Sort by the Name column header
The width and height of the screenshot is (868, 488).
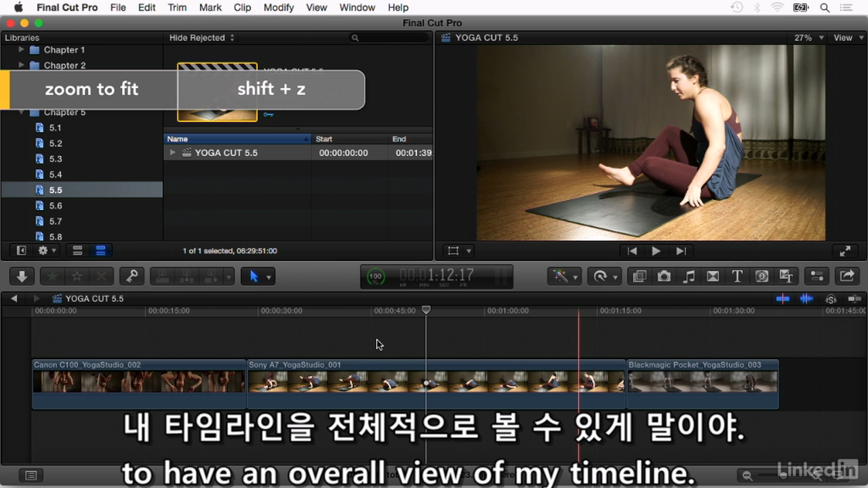coord(237,139)
